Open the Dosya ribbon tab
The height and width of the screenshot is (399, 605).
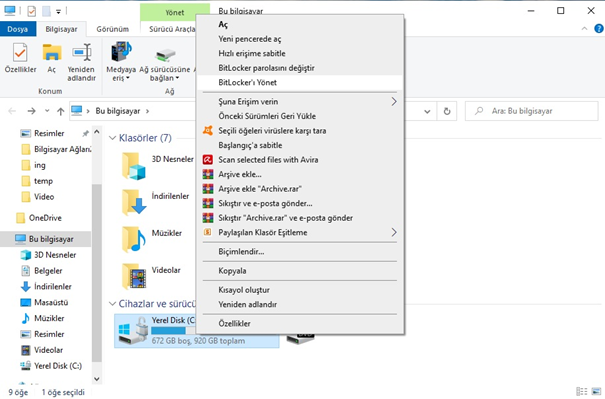[18, 29]
